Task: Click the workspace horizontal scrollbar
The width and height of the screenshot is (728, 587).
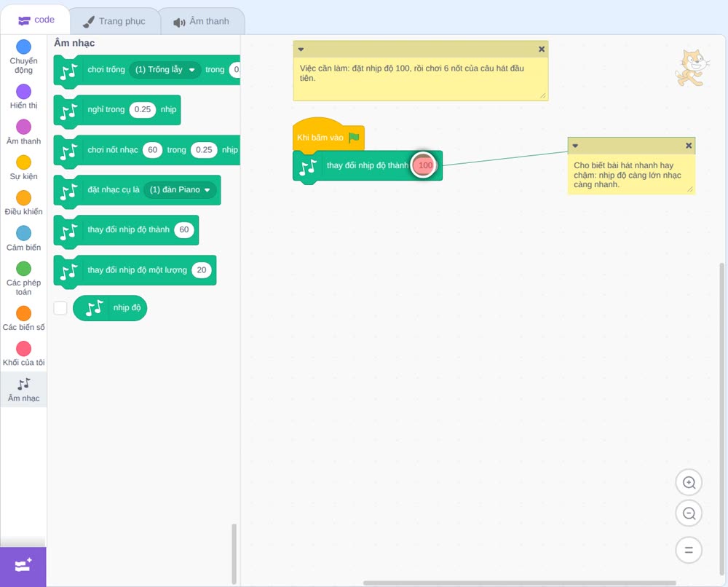Action: click(x=519, y=583)
